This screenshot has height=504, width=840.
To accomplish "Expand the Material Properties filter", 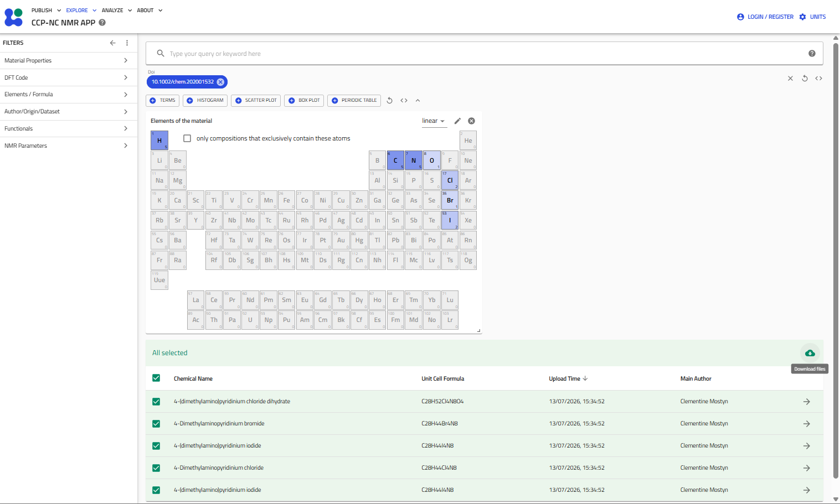I will [69, 61].
